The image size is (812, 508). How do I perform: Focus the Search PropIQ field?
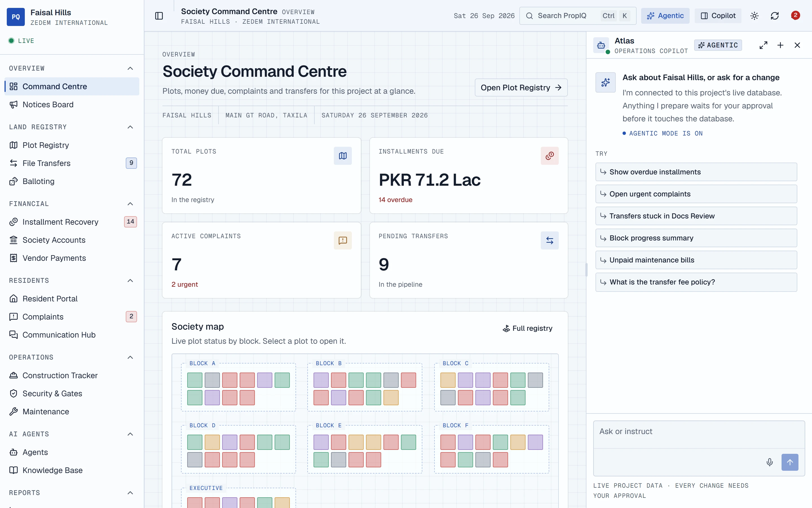[577, 16]
